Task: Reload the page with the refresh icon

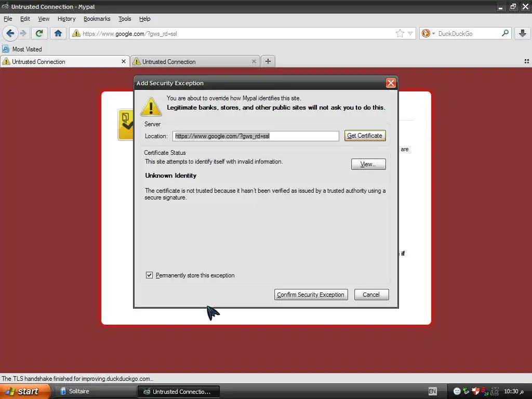Action: [x=39, y=33]
